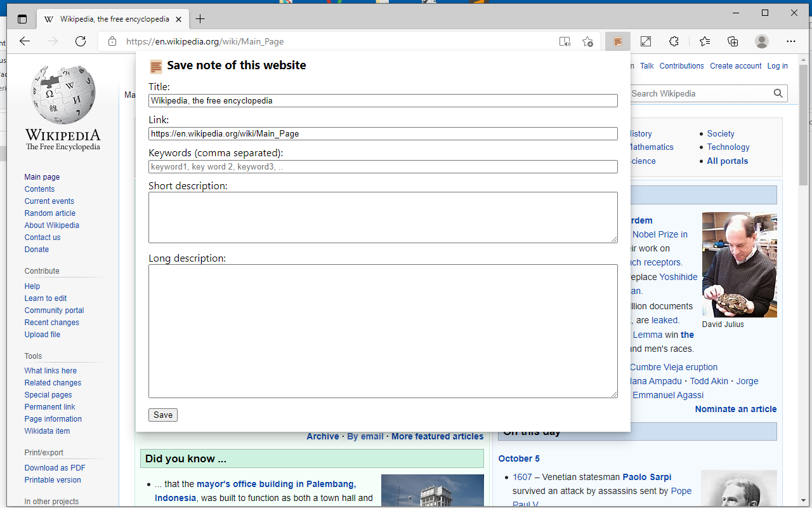Open the browser profile avatar
This screenshot has height=508, width=812.
click(761, 41)
